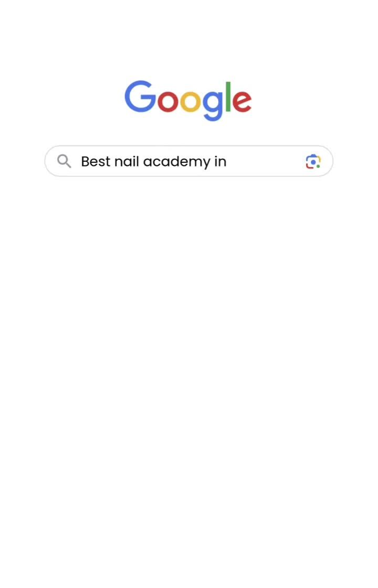This screenshot has width=378, height=588.
Task: Click the lowercase blue g in logo
Action: click(213, 106)
